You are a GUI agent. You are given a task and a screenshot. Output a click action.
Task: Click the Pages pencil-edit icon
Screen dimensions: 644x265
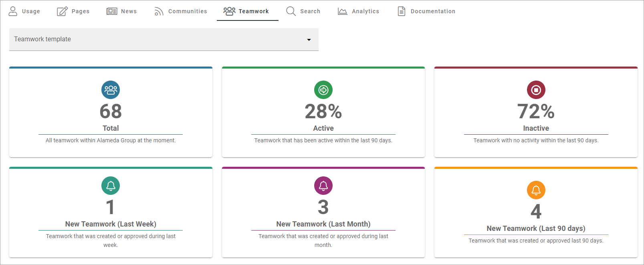coord(62,11)
